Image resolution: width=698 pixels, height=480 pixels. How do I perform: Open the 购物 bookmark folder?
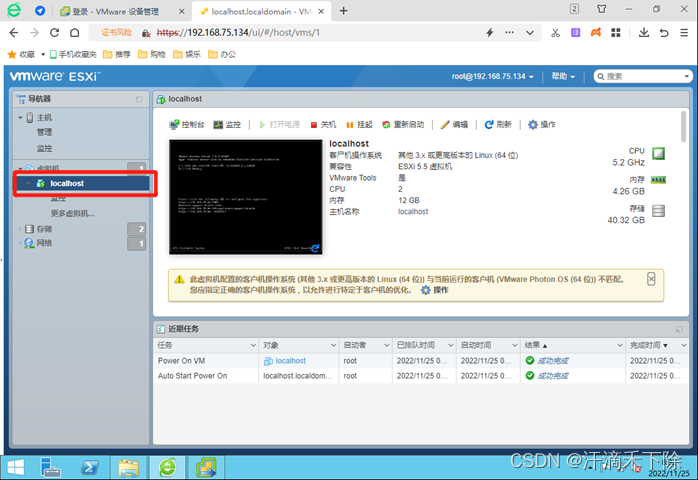click(152, 54)
